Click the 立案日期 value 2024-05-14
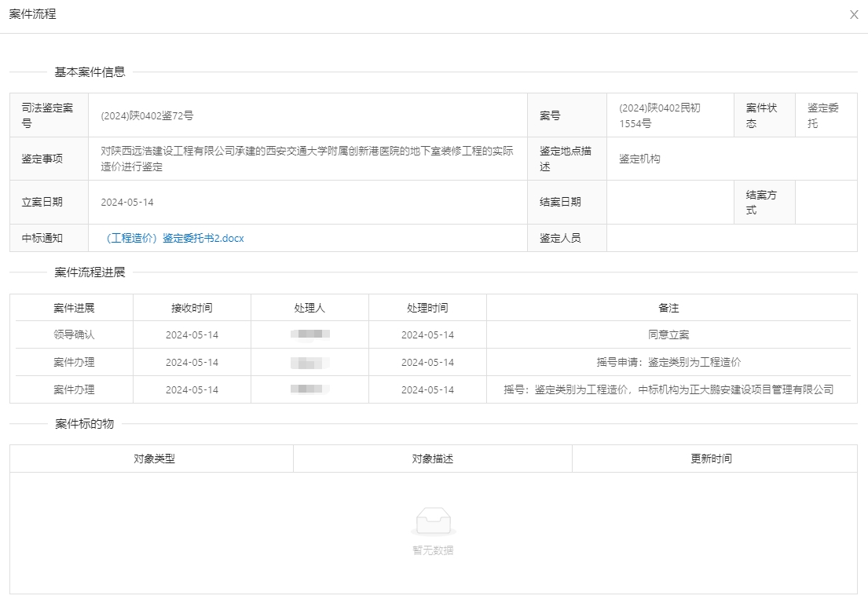 (x=127, y=202)
